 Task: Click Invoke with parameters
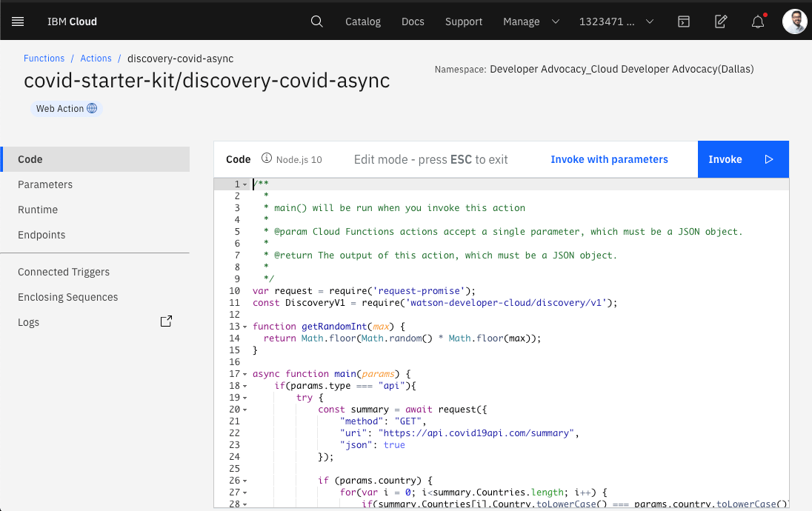(609, 159)
